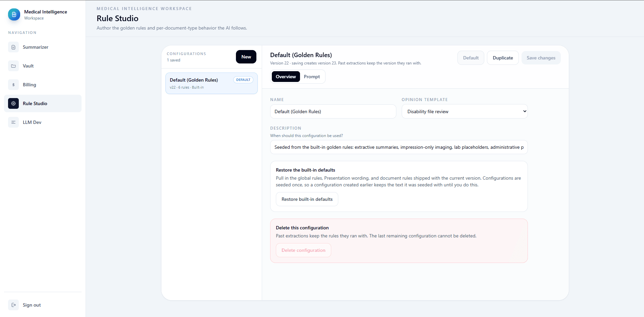The image size is (644, 317).
Task: Open the Billing navigation item
Action: pyautogui.click(x=43, y=85)
